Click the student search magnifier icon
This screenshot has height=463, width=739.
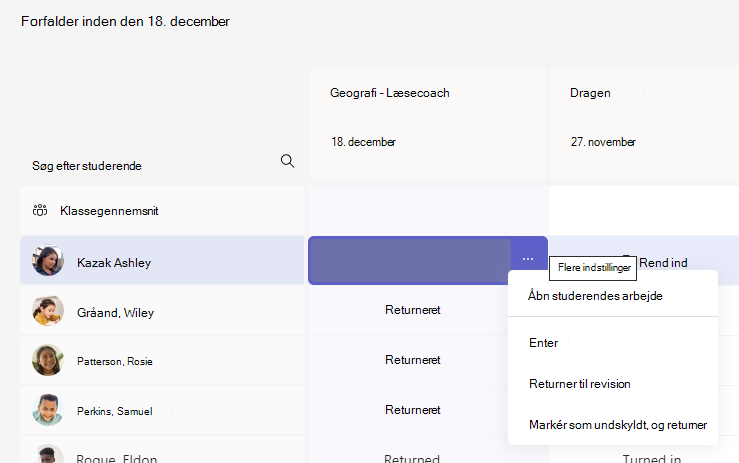point(287,161)
